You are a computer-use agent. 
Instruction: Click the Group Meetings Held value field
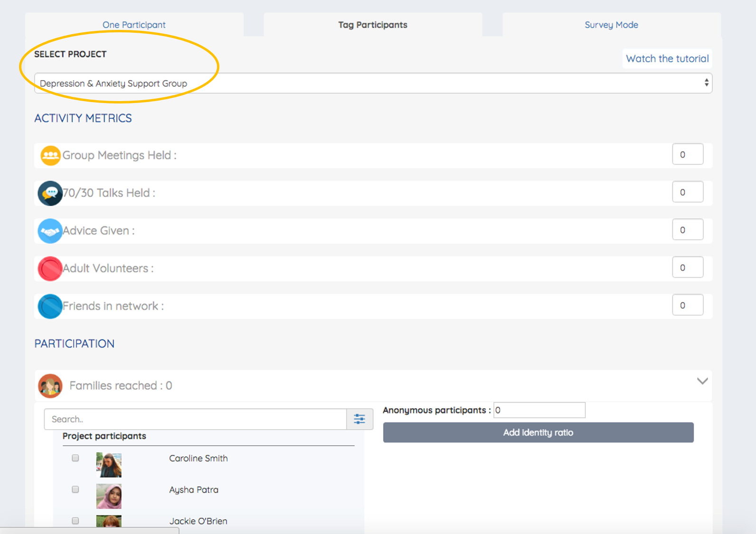point(688,154)
